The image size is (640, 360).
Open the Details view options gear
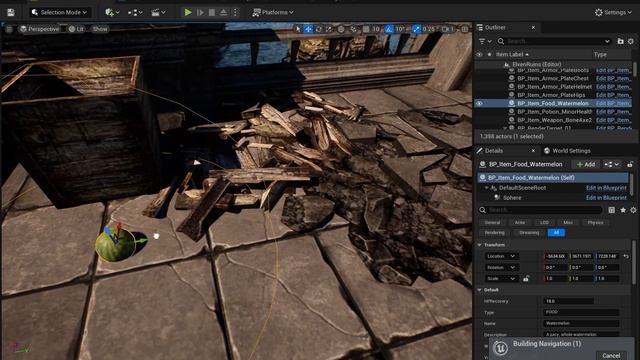tap(633, 210)
